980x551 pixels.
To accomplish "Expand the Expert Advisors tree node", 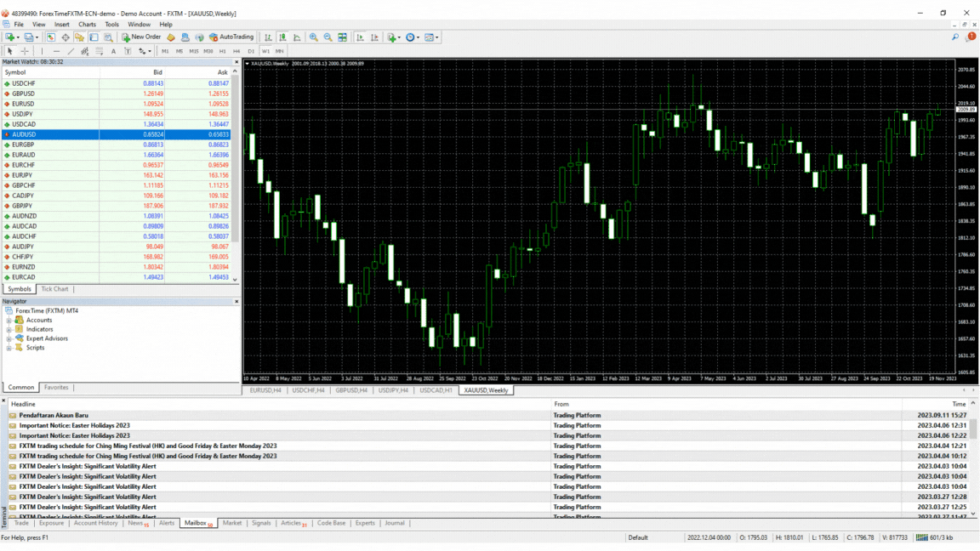I will [x=9, y=338].
